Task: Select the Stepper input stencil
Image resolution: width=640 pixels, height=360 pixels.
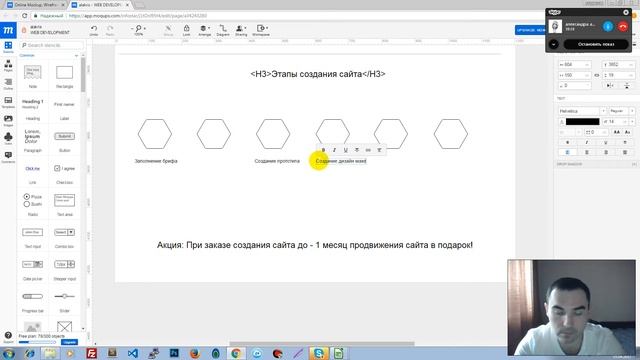Action: pos(64,269)
